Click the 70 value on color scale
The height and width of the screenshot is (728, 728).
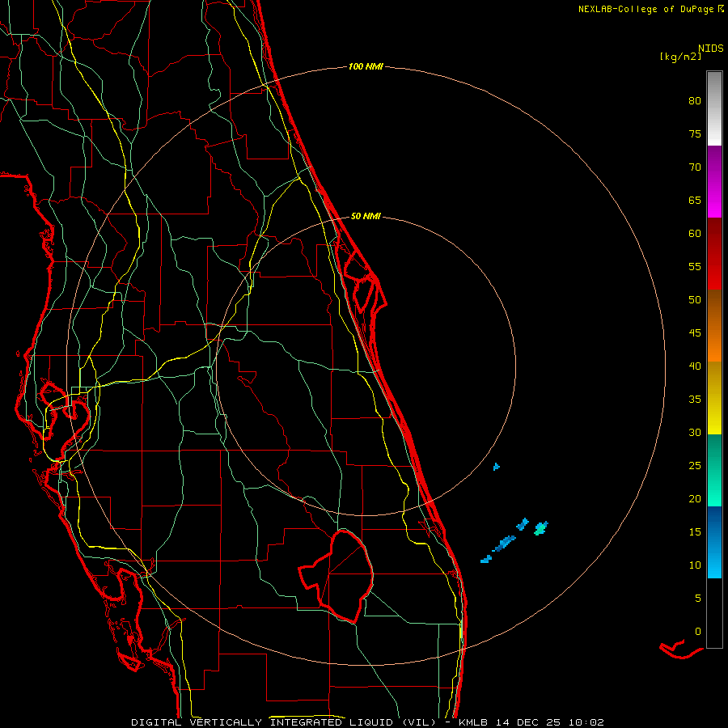pos(695,167)
